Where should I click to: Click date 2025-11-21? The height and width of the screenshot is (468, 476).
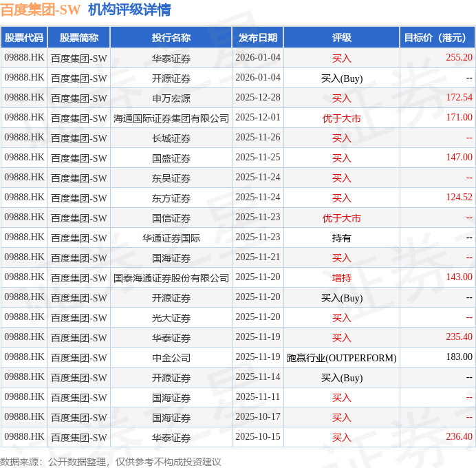pyautogui.click(x=258, y=257)
